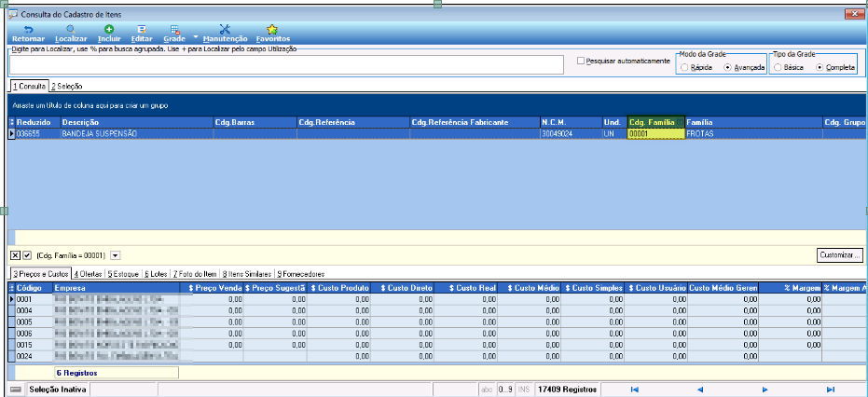Switch to the 2 Seleção tab

tap(66, 87)
